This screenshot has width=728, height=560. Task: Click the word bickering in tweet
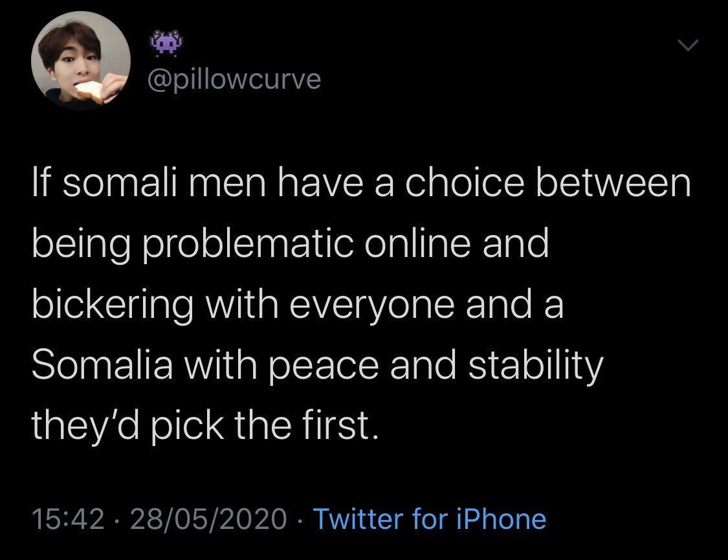(113, 305)
